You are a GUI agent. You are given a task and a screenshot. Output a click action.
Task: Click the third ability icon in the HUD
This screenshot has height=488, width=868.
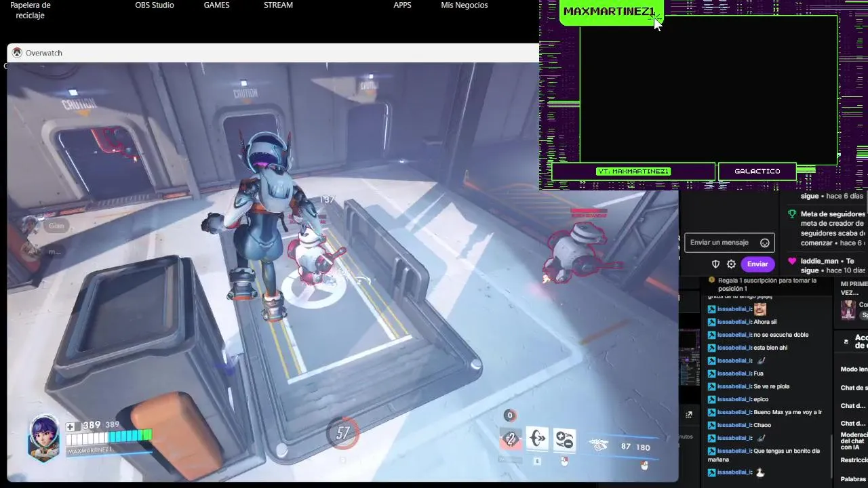click(564, 440)
